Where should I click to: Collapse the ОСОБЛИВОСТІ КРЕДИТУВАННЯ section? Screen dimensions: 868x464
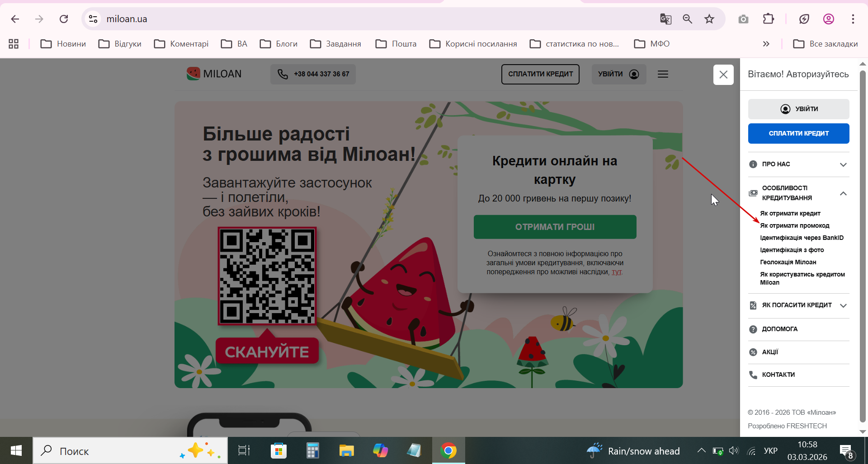[798, 193]
